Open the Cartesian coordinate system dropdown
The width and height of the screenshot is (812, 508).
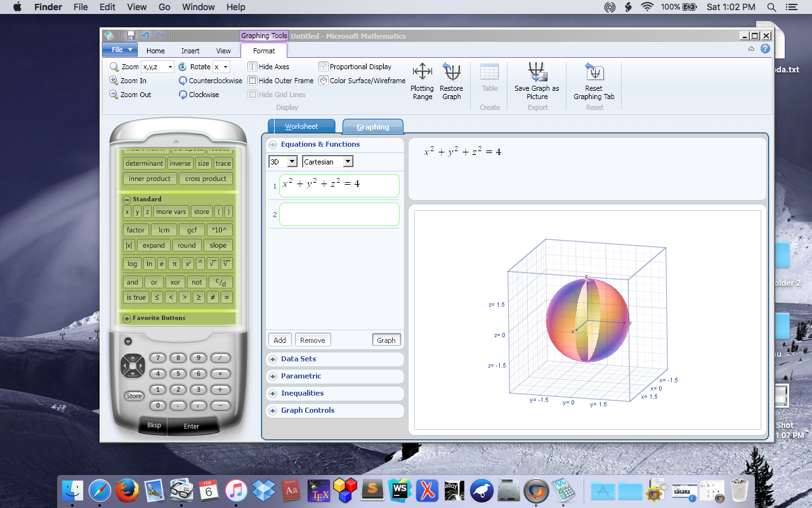click(x=327, y=161)
